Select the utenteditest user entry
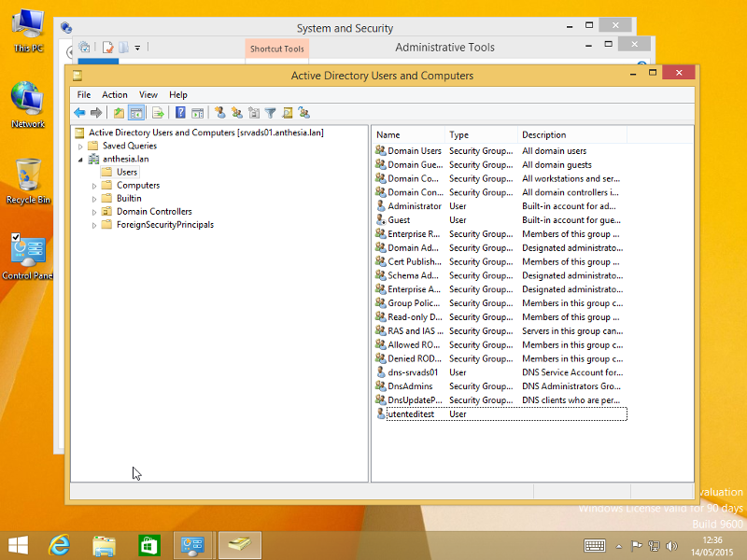The height and width of the screenshot is (560, 747). coord(500,414)
